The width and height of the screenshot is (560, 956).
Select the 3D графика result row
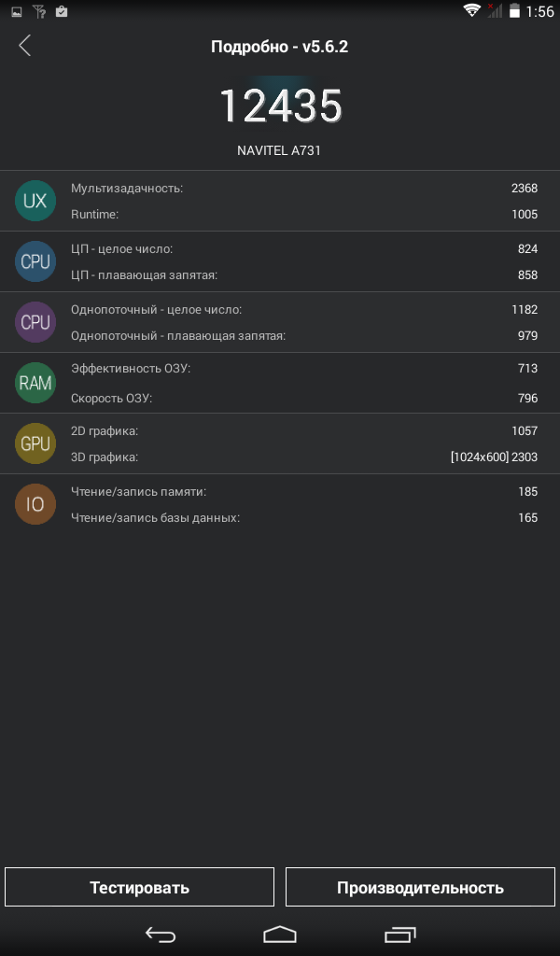click(304, 457)
